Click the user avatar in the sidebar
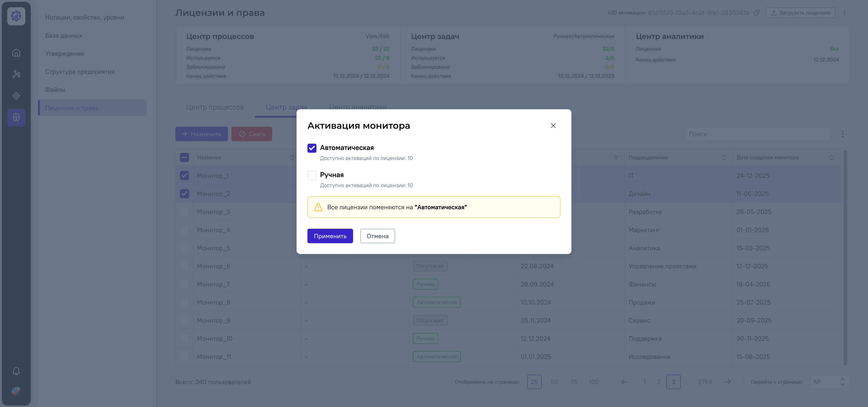Viewport: 868px width, 407px height. pyautogui.click(x=16, y=391)
